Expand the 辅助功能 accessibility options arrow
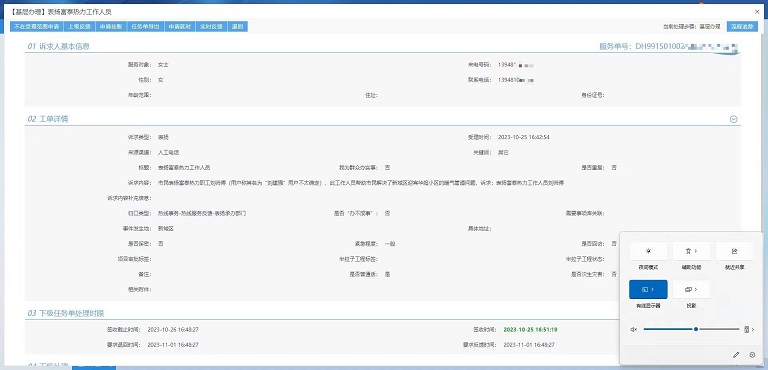The width and height of the screenshot is (768, 370). (x=696, y=251)
